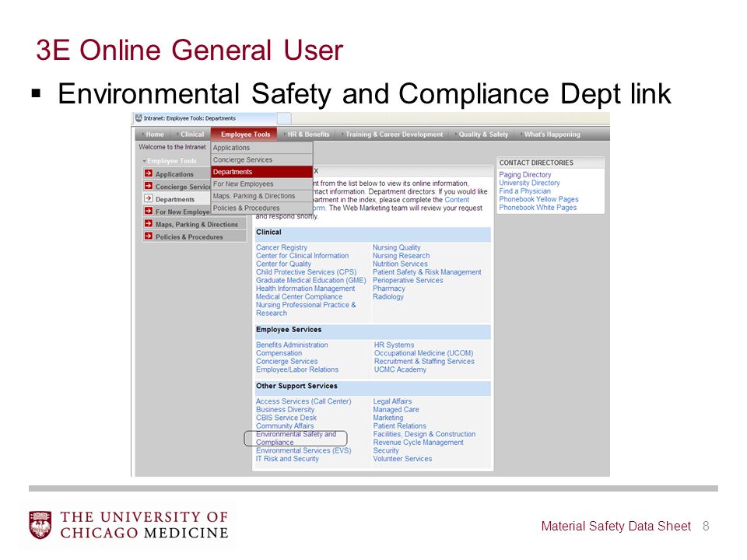Open Perioperative Services link
747x560 pixels.
point(408,280)
